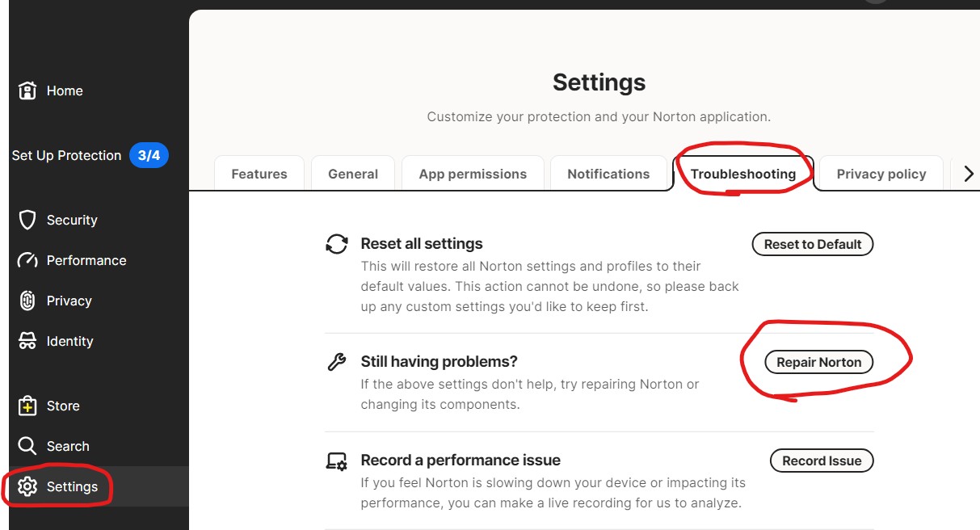The width and height of the screenshot is (980, 530).
Task: Click the Store bag icon
Action: (27, 406)
